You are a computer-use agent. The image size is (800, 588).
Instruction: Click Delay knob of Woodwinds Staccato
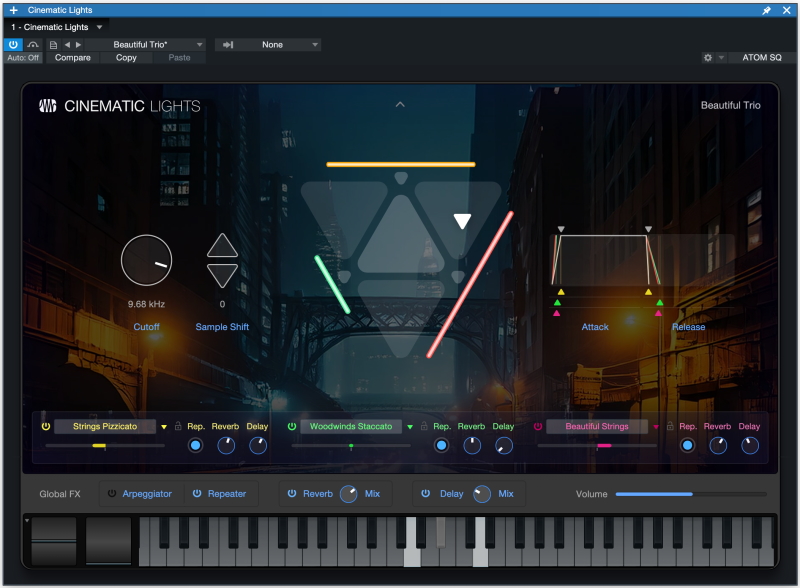[504, 446]
